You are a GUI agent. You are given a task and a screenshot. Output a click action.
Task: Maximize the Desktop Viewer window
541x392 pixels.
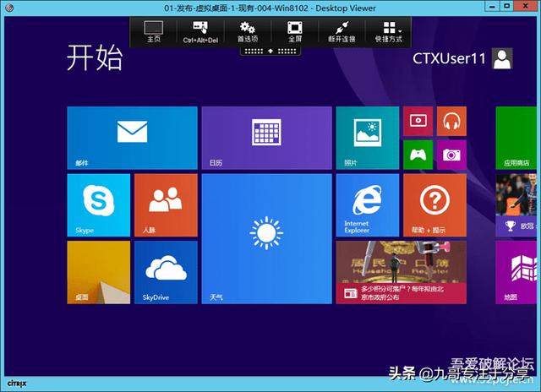506,6
